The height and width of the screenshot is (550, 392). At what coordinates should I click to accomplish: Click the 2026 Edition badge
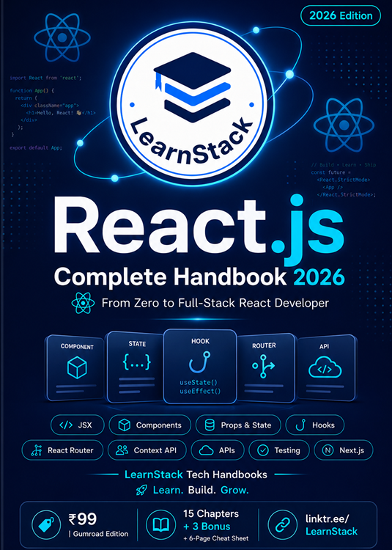click(341, 16)
